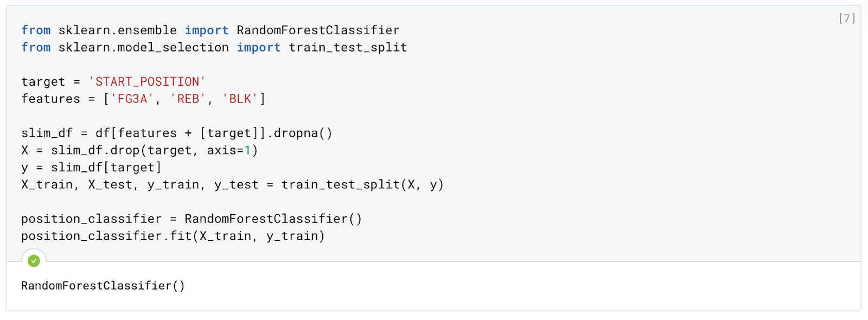Click the position_classifier.fit call
The width and height of the screenshot is (868, 320).
[x=173, y=236]
